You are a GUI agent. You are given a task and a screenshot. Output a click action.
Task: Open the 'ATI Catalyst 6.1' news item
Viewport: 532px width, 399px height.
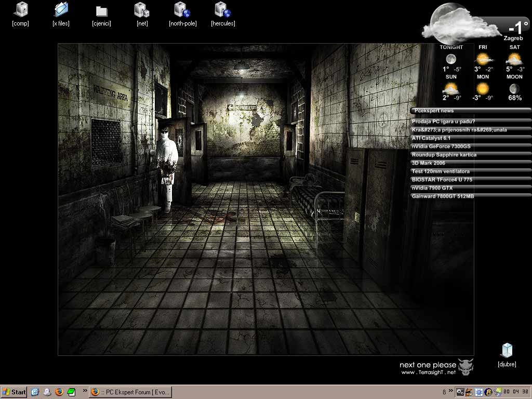pos(431,138)
